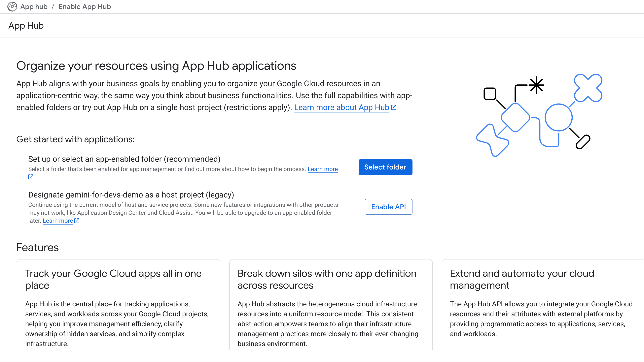Open Learn more link for app-enabled folder
644x362 pixels.
tap(323, 169)
